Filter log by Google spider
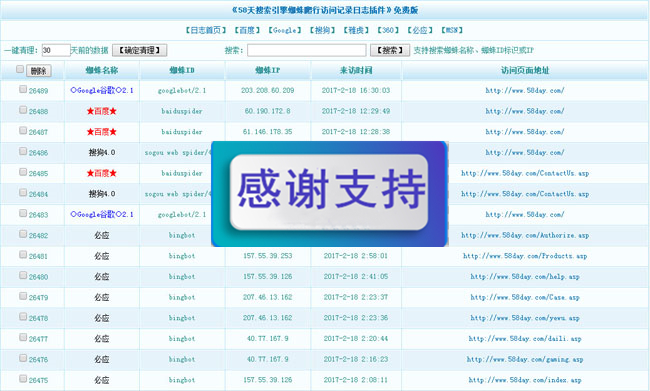Viewport: 650px width, 391px height. tap(285, 30)
